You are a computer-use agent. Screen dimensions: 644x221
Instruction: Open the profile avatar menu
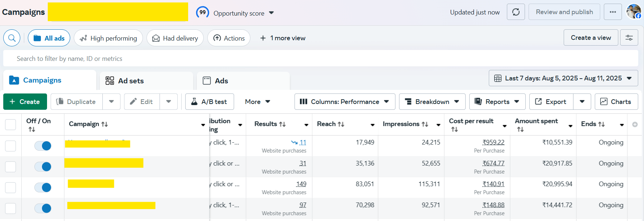[x=634, y=12]
